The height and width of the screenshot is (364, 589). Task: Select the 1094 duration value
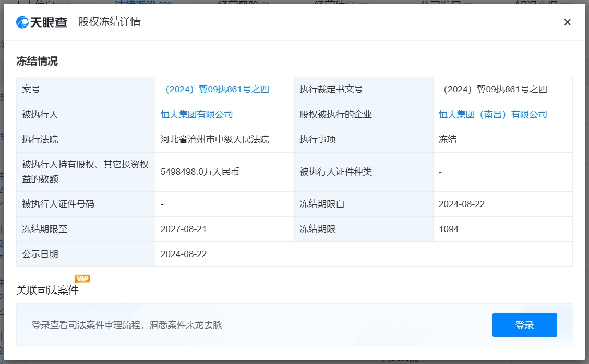pyautogui.click(x=449, y=229)
